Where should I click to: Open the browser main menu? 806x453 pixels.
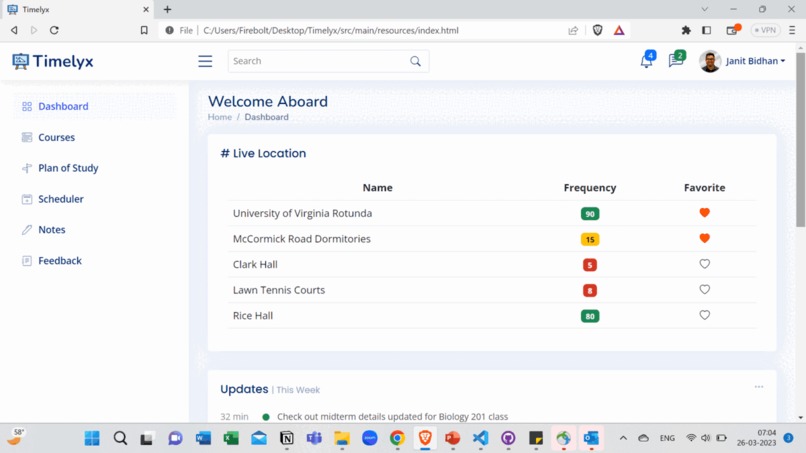792,30
